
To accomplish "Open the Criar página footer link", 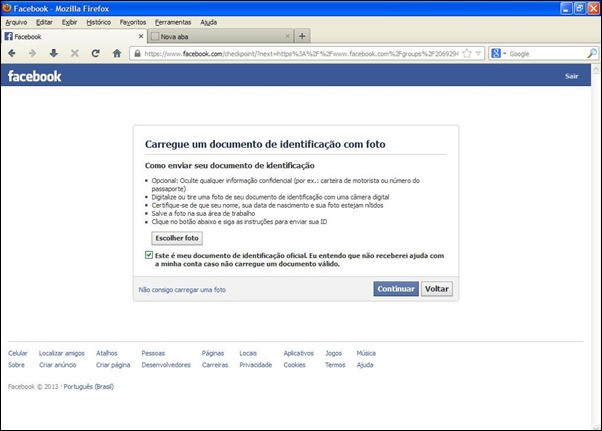I will tap(113, 365).
